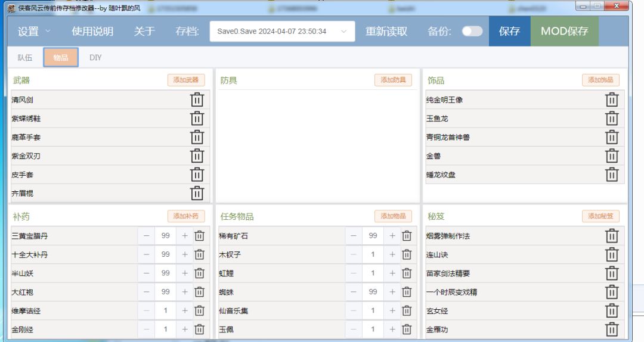Delete the 金雁功 manual
This screenshot has width=644, height=342.
(x=612, y=329)
